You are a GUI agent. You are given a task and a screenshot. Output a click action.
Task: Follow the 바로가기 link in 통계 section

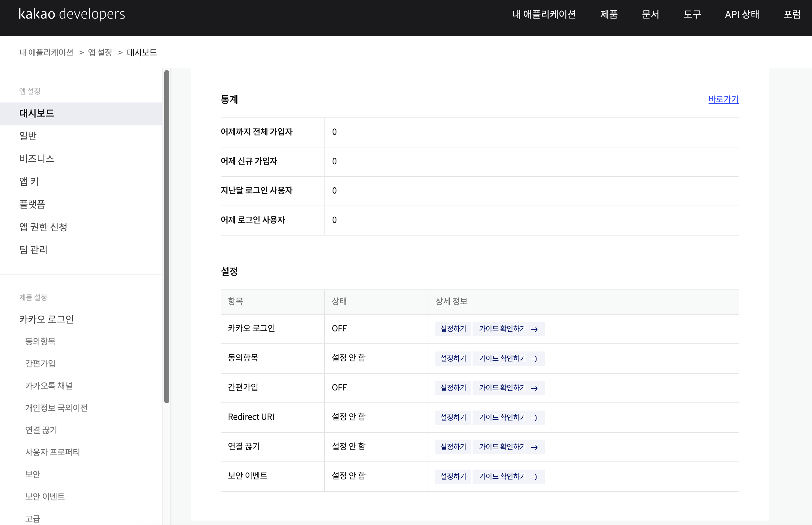coord(723,99)
